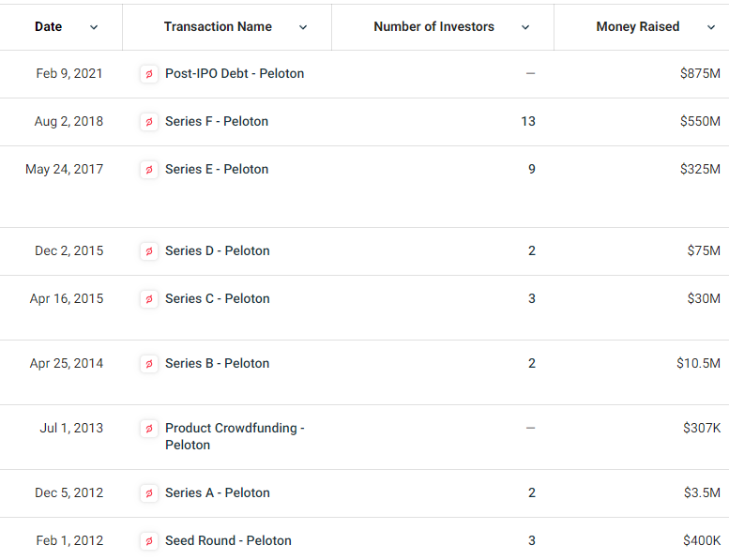The height and width of the screenshot is (560, 729).
Task: Select the date Dec 2, 2015
Action: pos(69,251)
